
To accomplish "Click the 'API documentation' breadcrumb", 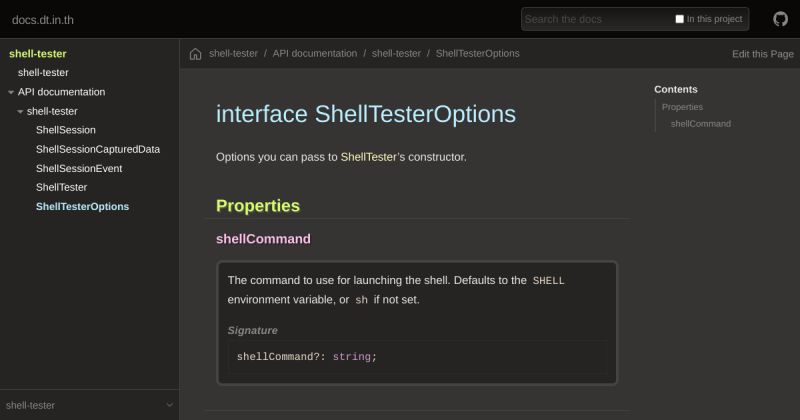I will coord(315,54).
